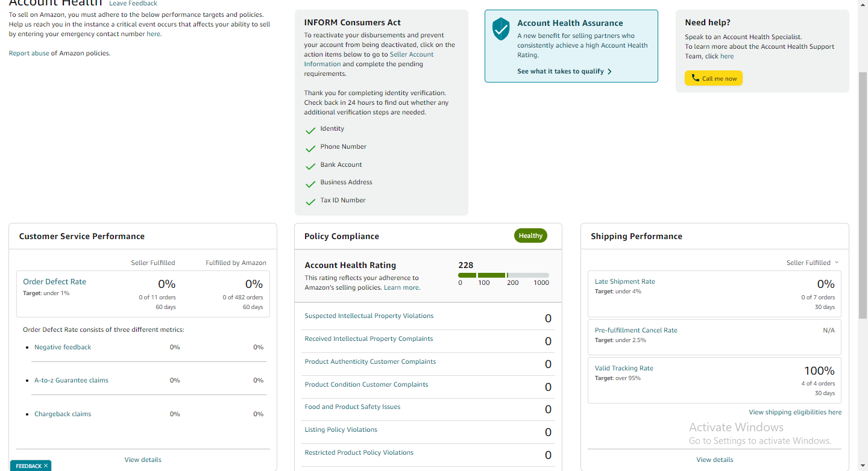Open Food and Product Safety Issues
Image resolution: width=868 pixels, height=471 pixels.
tap(353, 407)
